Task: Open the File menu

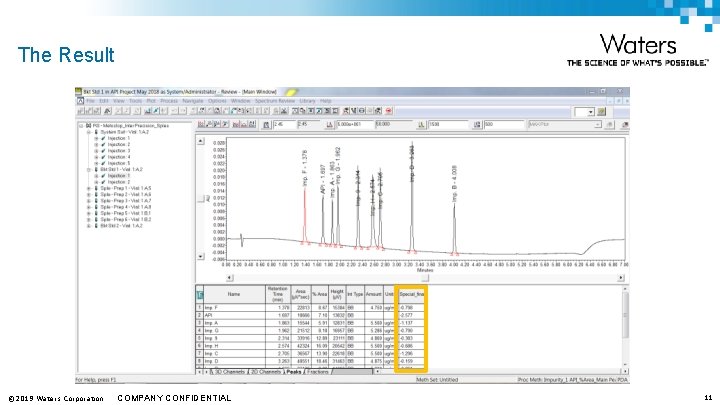Action: tap(90, 101)
